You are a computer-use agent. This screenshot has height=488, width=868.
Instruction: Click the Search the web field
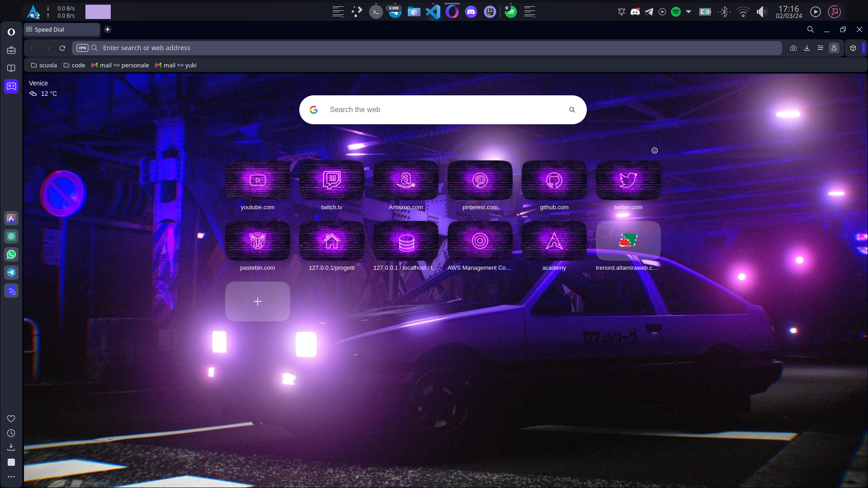pos(443,110)
